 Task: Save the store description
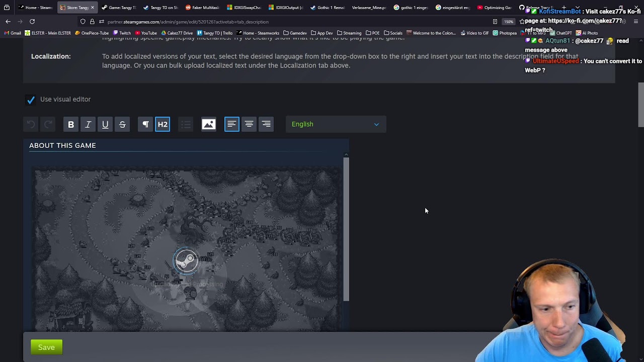pyautogui.click(x=46, y=347)
